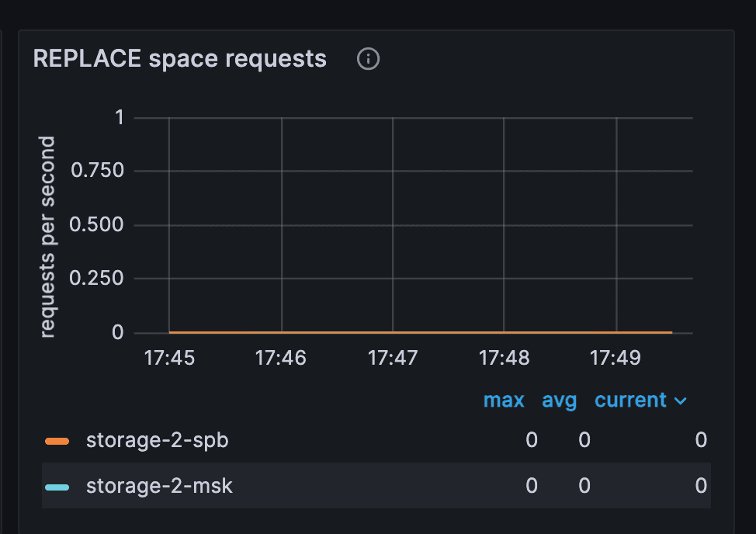Toggle storage-2-msk series visibility
Screen dimensions: 756x534
(159, 486)
